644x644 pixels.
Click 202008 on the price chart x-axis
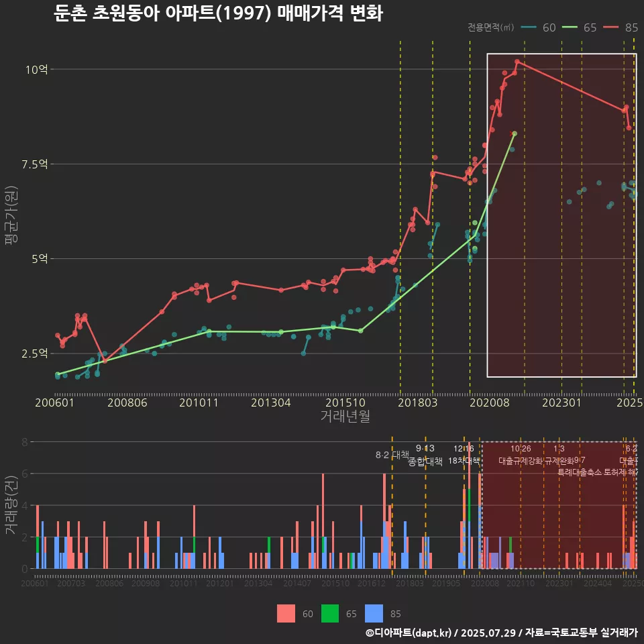pos(490,402)
